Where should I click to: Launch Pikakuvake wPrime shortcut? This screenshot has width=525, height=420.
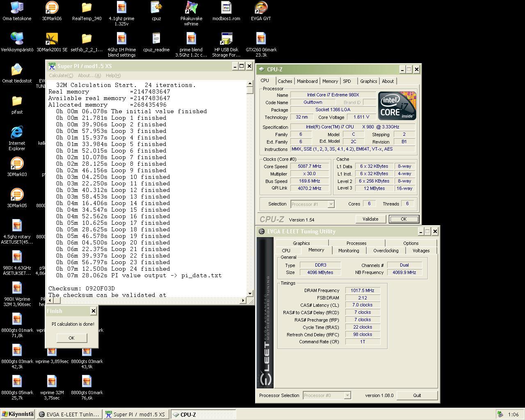pyautogui.click(x=191, y=14)
